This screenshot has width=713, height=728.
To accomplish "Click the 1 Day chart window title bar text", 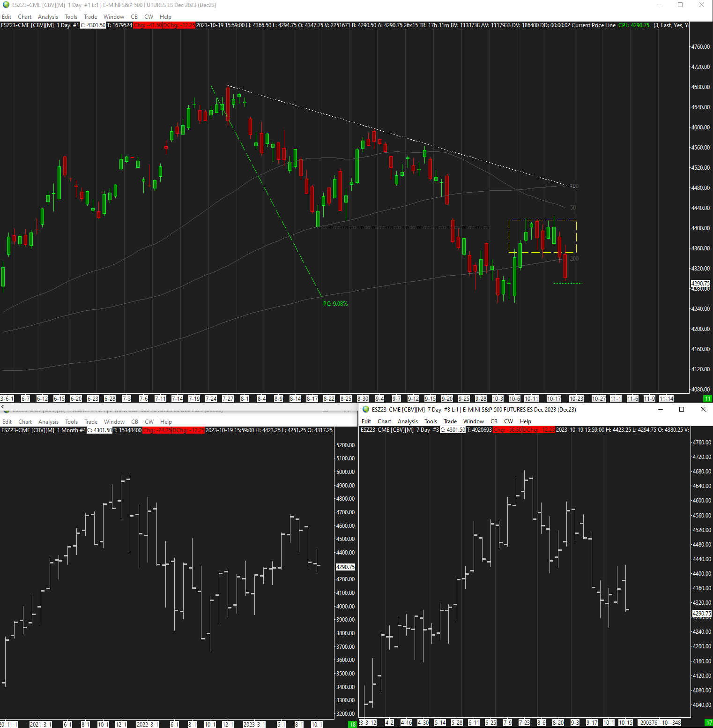I will point(114,5).
